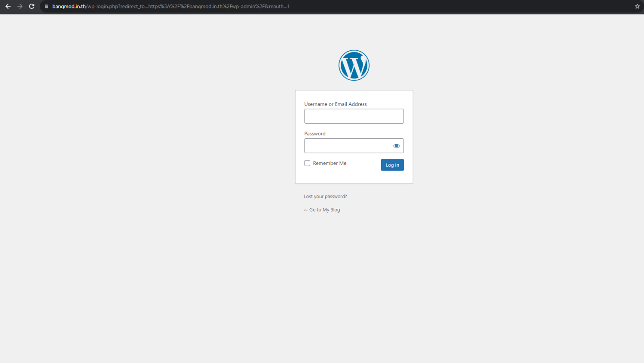Click the Remember Me label text
Image resolution: width=644 pixels, height=363 pixels.
pos(330,163)
